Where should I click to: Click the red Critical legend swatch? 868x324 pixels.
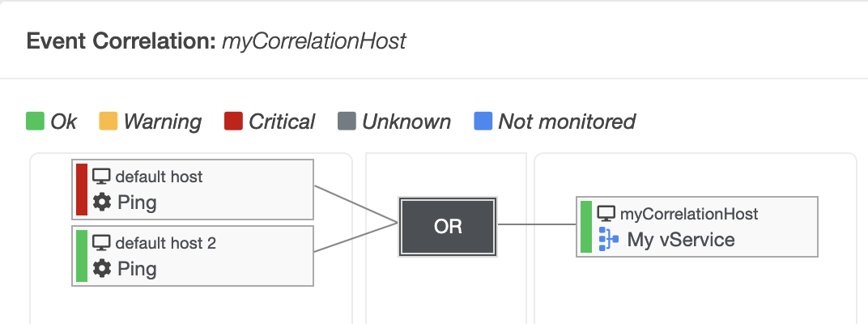233,122
